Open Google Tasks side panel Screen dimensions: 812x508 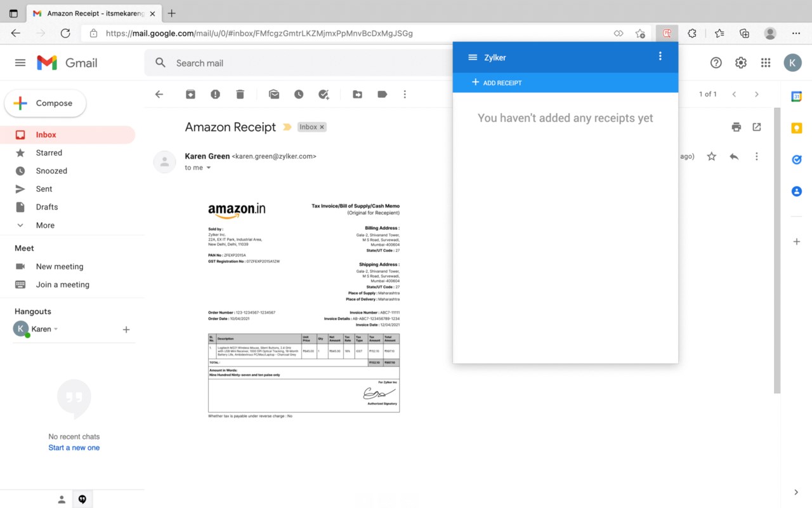point(797,159)
